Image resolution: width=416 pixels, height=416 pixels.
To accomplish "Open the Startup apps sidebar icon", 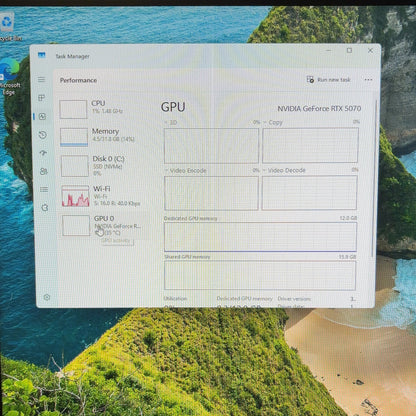I will click(43, 153).
